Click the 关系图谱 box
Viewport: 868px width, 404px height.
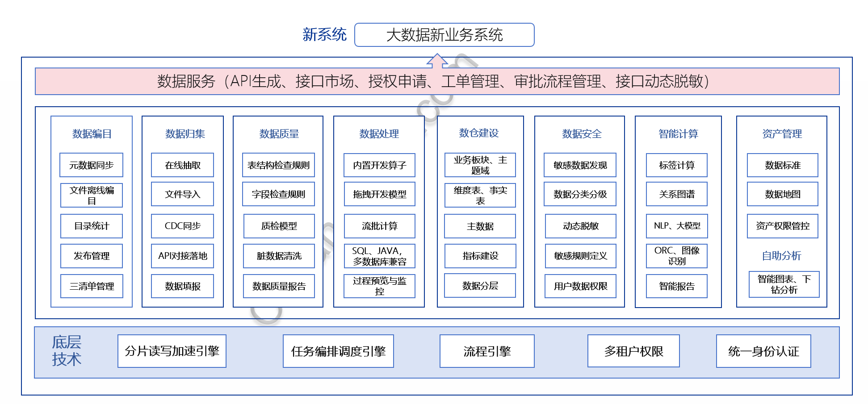coord(677,194)
